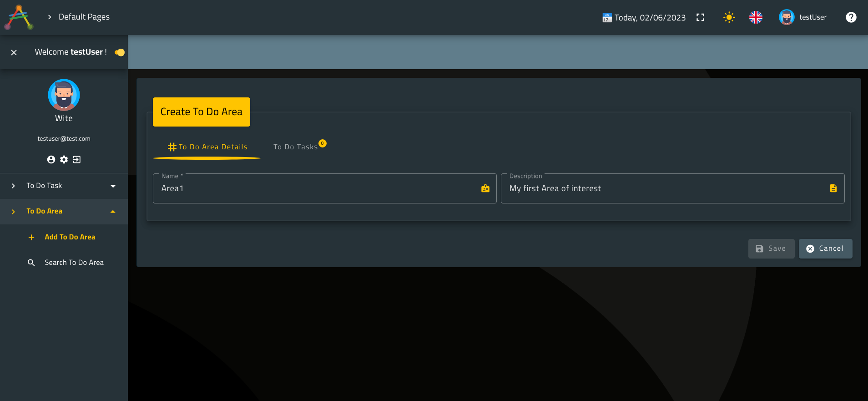Expand To Do Task with the dropdown arrow
The width and height of the screenshot is (868, 401).
point(113,186)
